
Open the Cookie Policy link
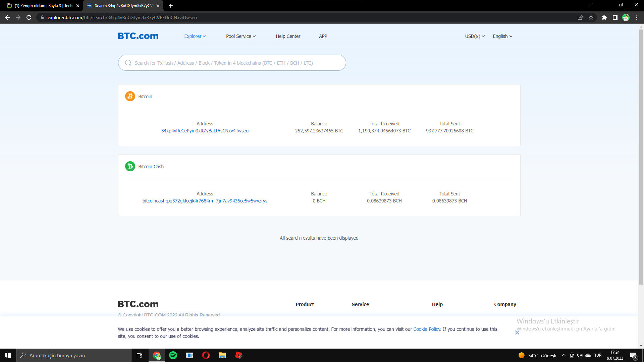click(x=427, y=329)
